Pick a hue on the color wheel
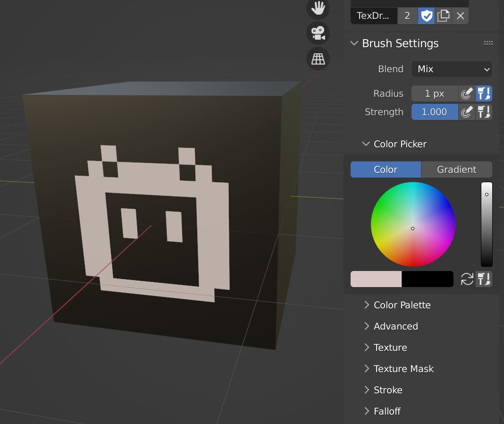Screen dimensions: 504x424 point(413,224)
